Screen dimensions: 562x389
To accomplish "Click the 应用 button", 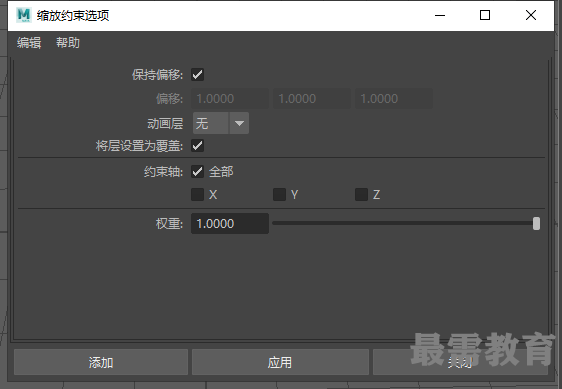I will coord(280,362).
